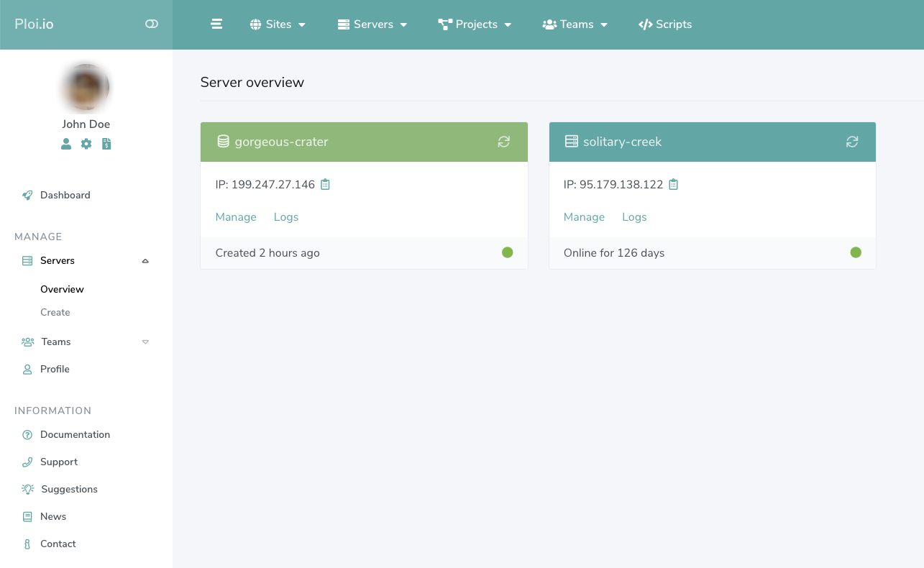Open the Servers dropdown in top bar
Viewport: 924px width, 568px height.
coord(372,24)
